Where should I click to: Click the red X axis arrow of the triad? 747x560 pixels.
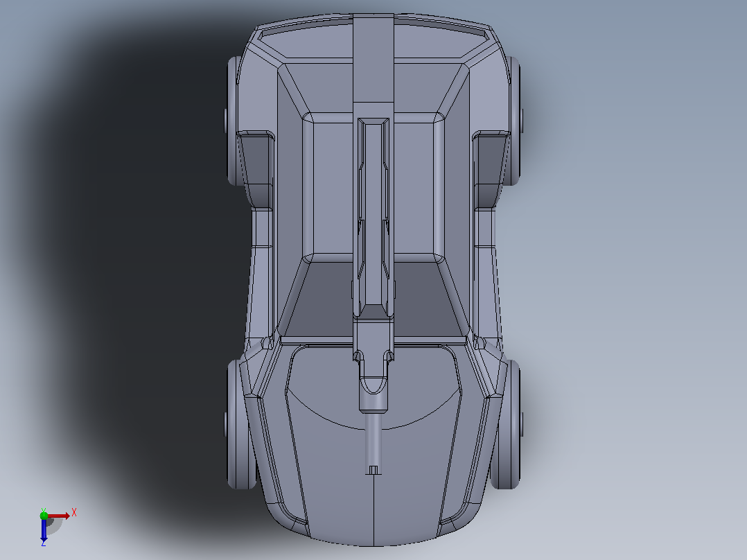pyautogui.click(x=59, y=516)
